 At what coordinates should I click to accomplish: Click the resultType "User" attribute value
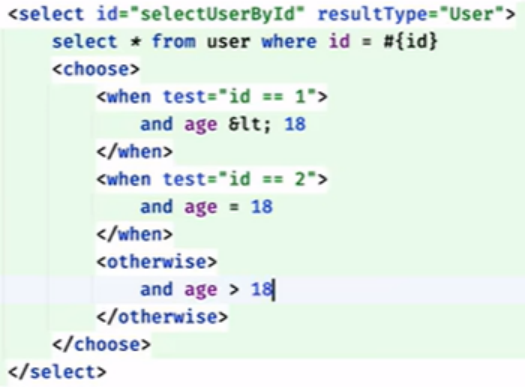coord(473,14)
